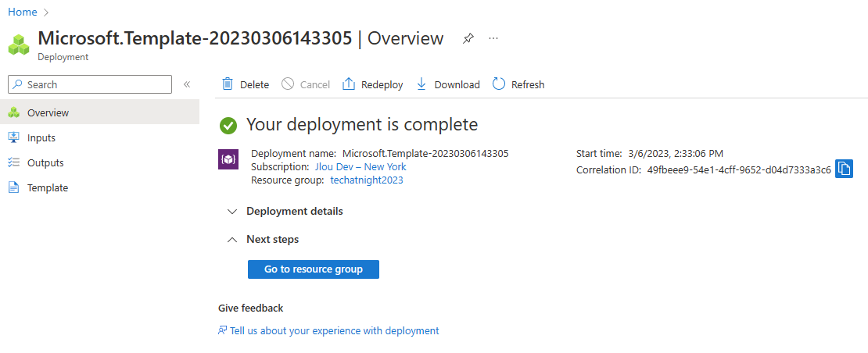Open the Template menu item
The width and height of the screenshot is (868, 353).
99,187
